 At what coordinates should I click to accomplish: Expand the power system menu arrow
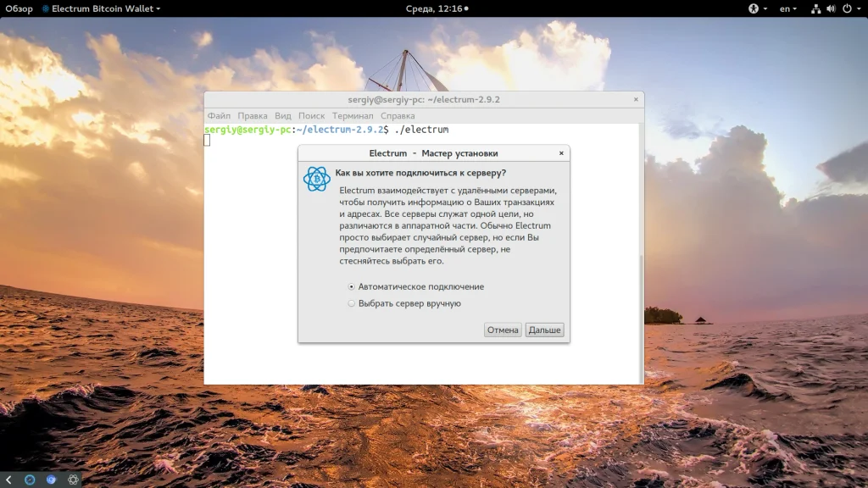(860, 8)
